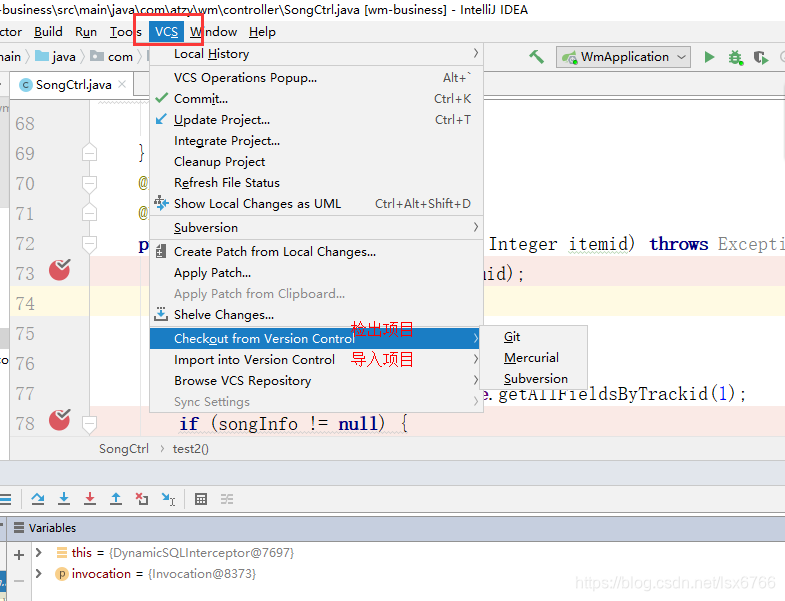Open the Help menu
Viewport: 785px width, 601px height.
click(x=262, y=32)
